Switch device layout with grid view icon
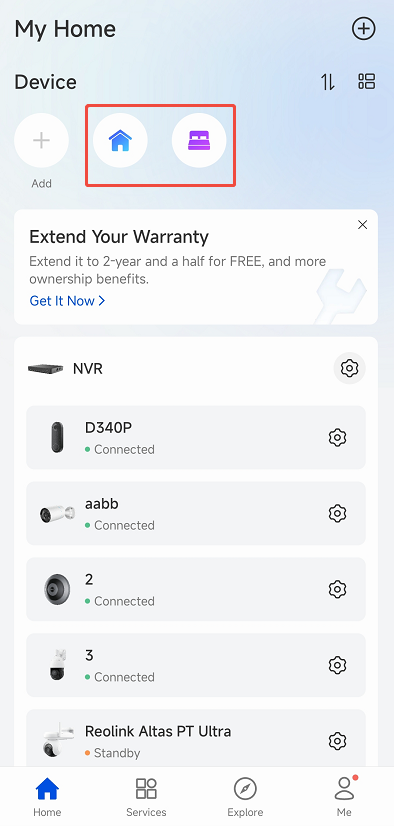 367,82
